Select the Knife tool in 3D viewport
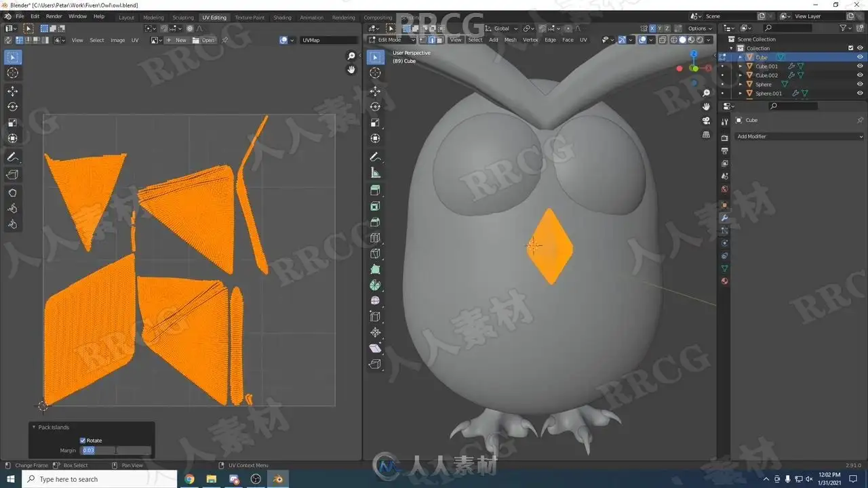The image size is (868, 488). (376, 253)
